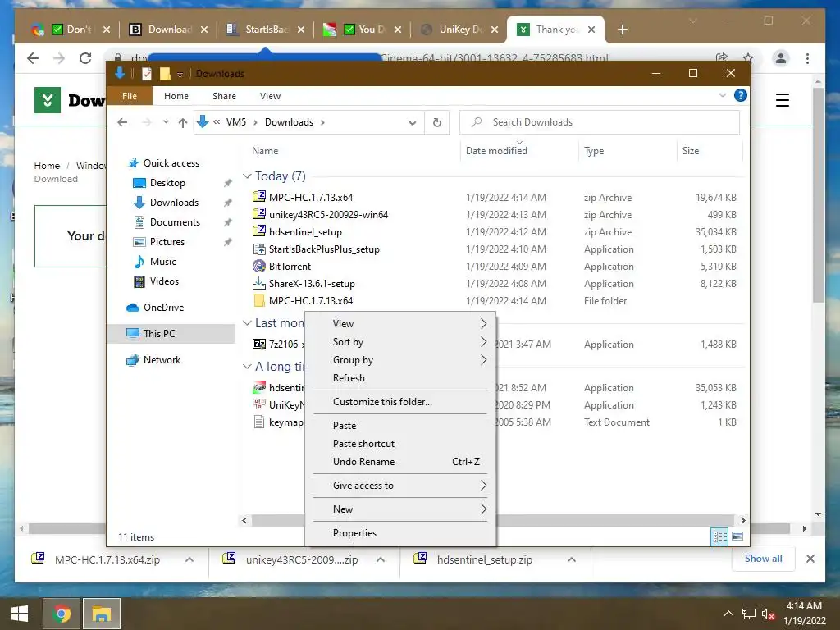Collapse the Last month group
Image resolution: width=840 pixels, height=630 pixels.
[247, 322]
